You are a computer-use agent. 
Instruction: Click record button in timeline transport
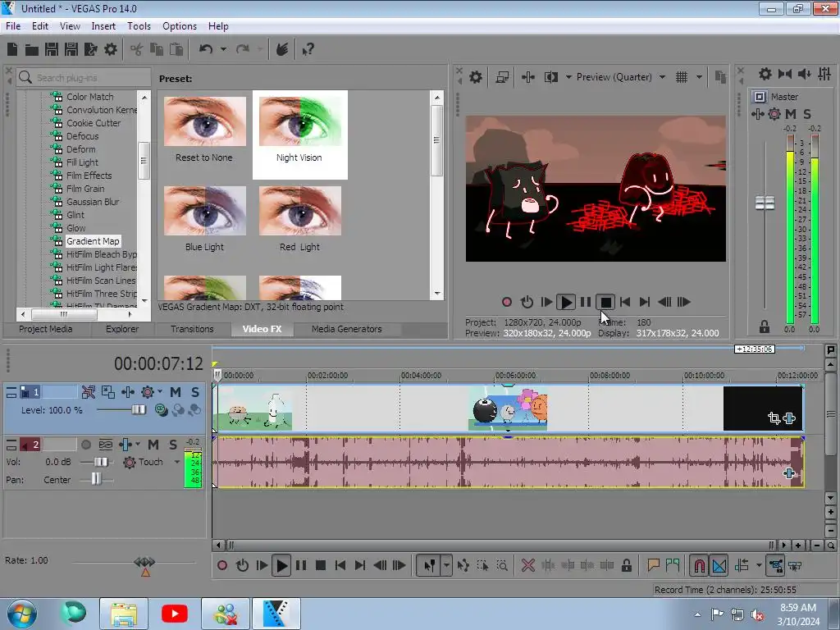221,565
